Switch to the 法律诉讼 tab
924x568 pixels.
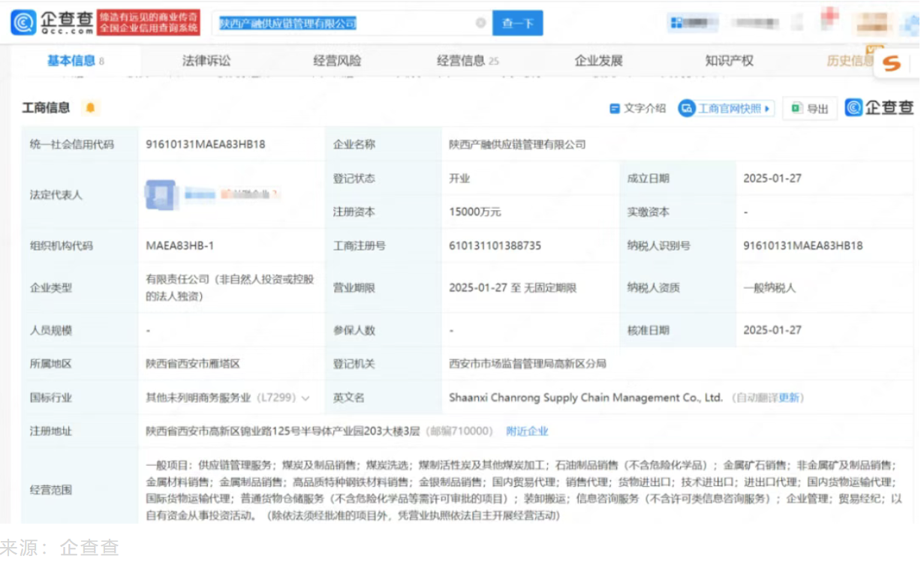click(206, 61)
